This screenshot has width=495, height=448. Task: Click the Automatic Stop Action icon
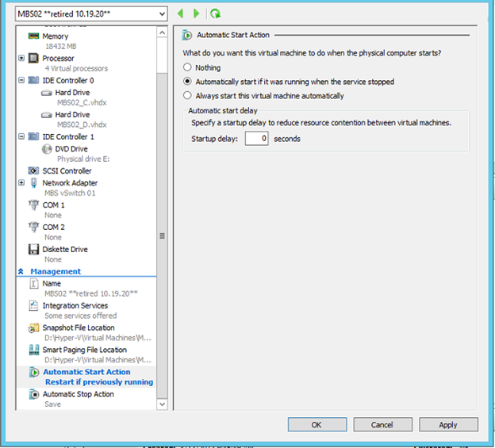click(x=34, y=394)
